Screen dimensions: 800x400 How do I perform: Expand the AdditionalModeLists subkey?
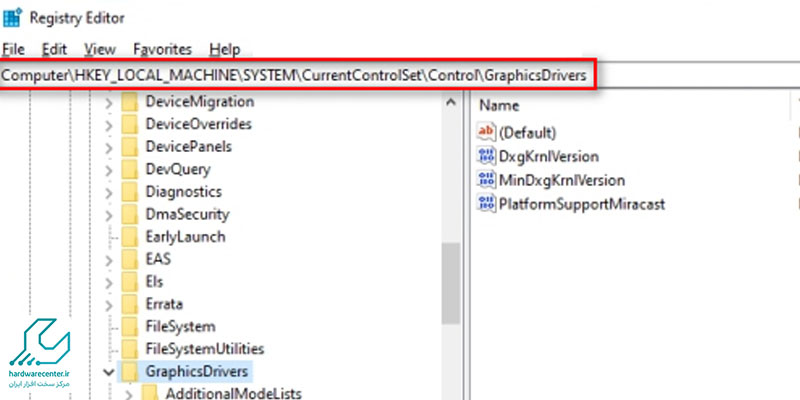tap(129, 394)
